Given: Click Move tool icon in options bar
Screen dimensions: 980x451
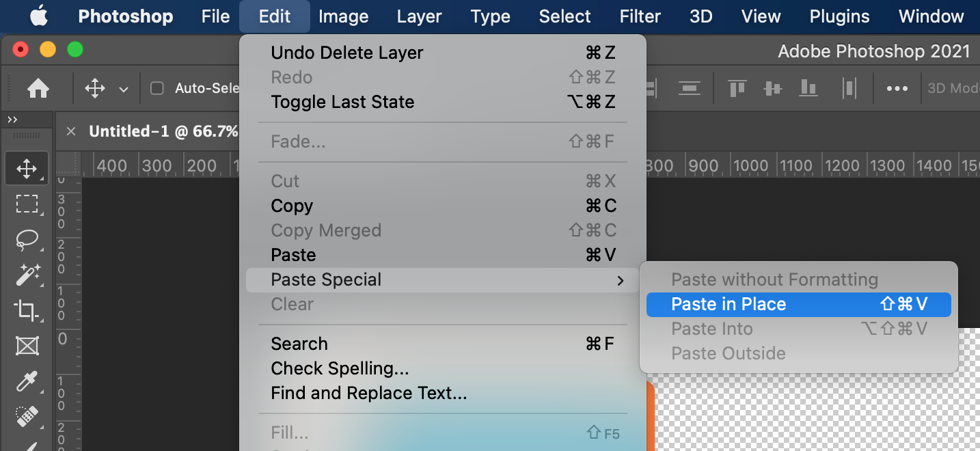Looking at the screenshot, I should point(94,88).
